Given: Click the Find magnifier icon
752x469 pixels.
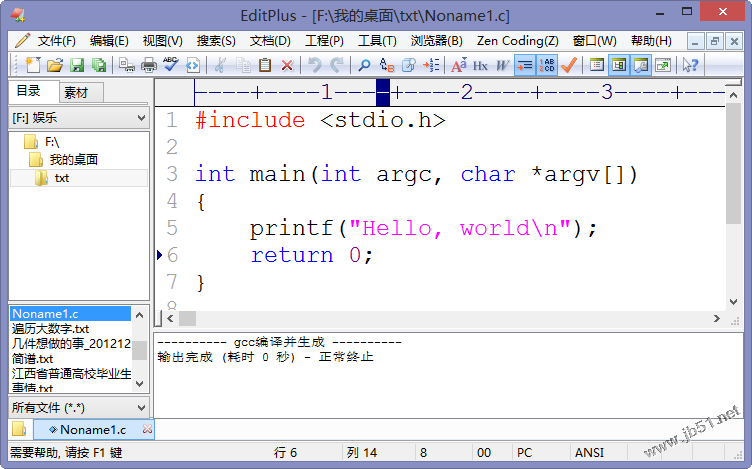Looking at the screenshot, I should 364,65.
